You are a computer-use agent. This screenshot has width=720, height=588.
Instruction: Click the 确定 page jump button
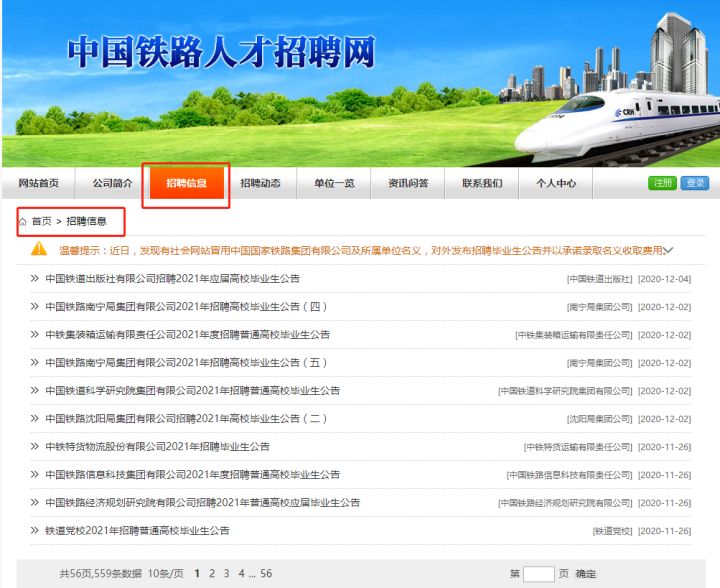(585, 574)
